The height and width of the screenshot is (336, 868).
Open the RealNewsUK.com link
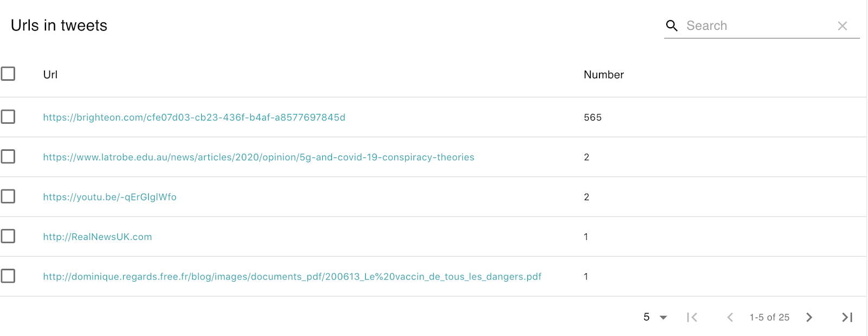[98, 237]
